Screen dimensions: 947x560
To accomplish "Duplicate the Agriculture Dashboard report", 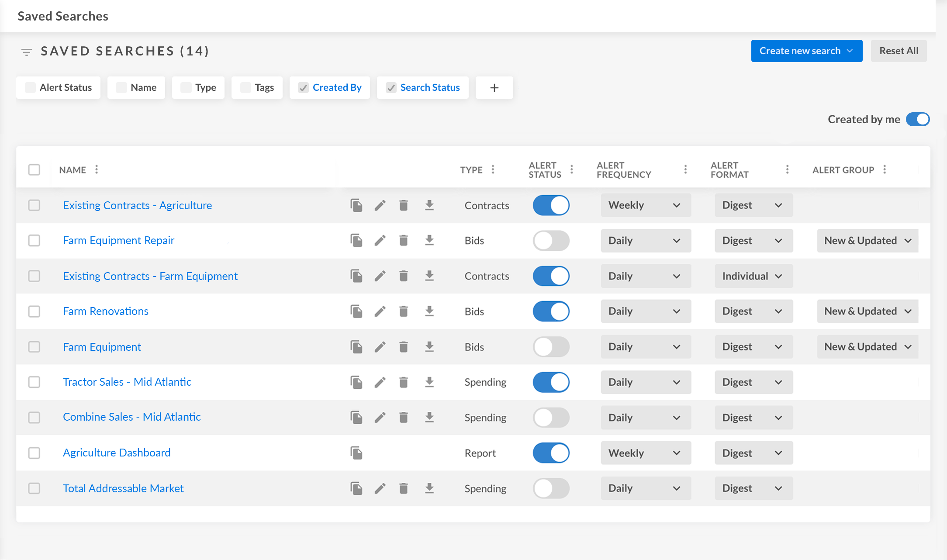I will (x=356, y=453).
